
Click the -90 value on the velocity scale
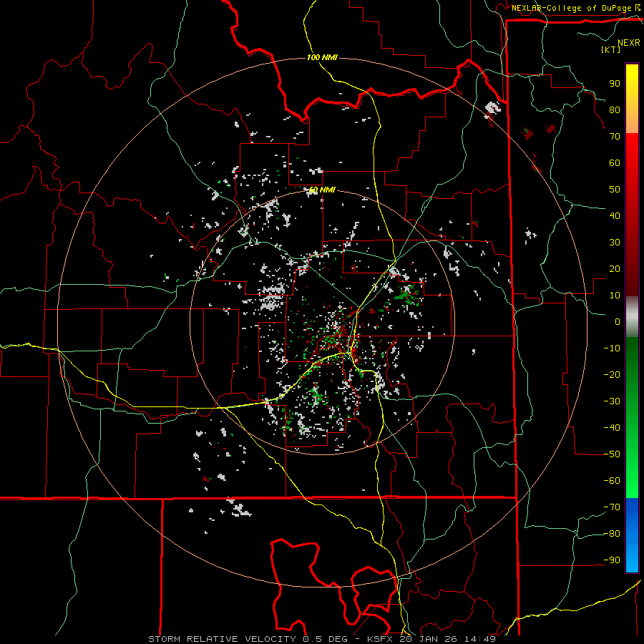pos(612,560)
